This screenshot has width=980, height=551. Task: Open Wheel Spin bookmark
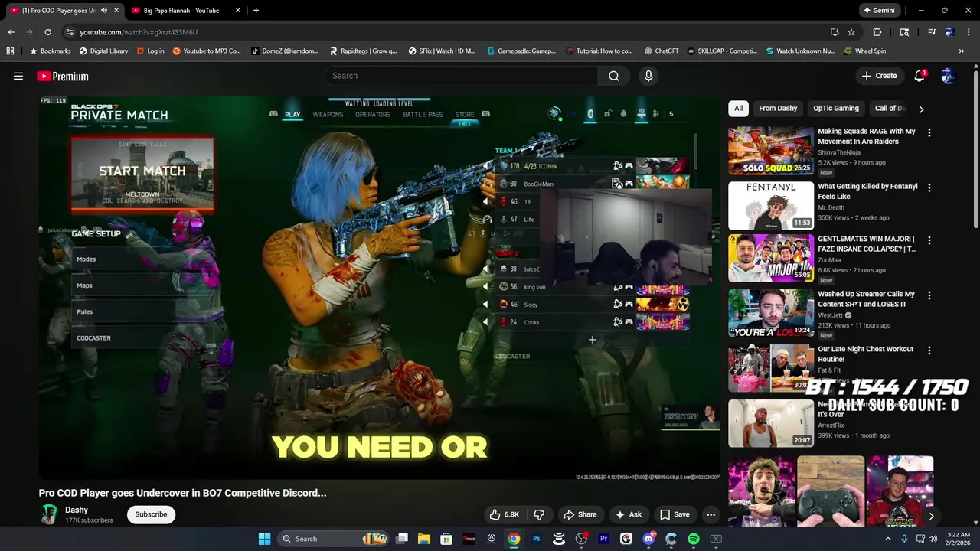click(865, 51)
